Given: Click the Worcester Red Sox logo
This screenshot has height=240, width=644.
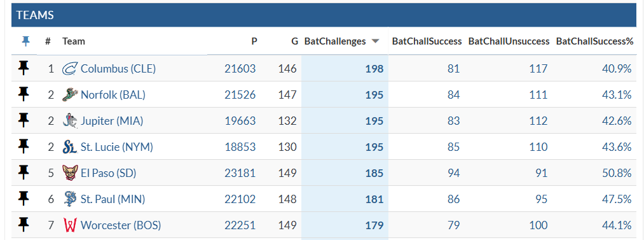Looking at the screenshot, I should click(70, 225).
